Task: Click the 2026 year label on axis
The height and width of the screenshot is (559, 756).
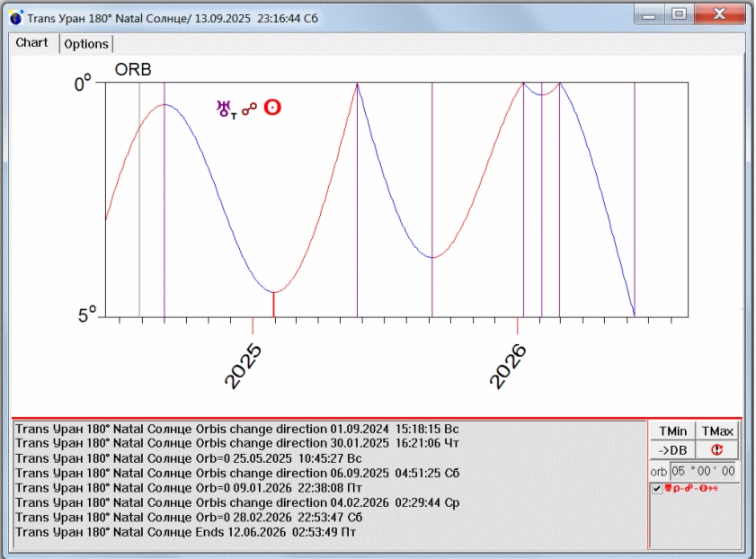Action: 510,366
